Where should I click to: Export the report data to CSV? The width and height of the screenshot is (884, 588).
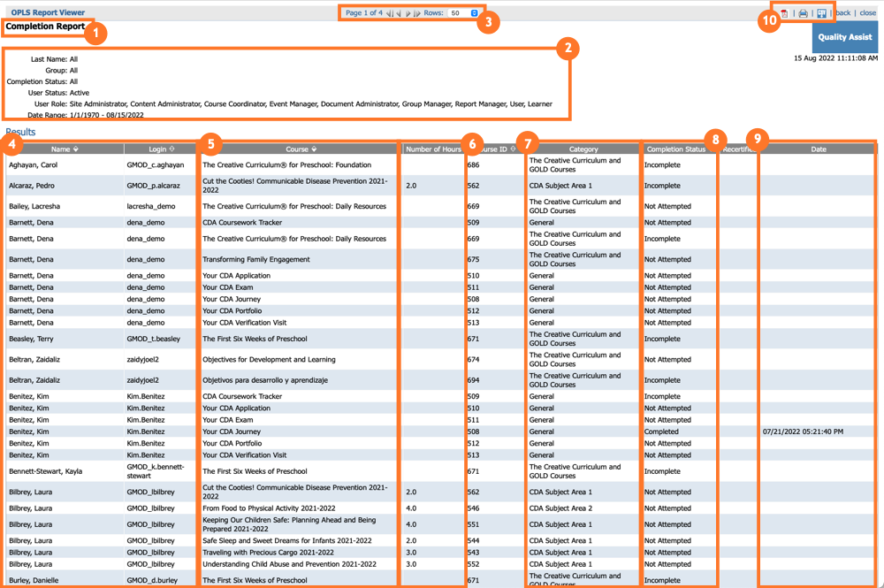coord(823,12)
